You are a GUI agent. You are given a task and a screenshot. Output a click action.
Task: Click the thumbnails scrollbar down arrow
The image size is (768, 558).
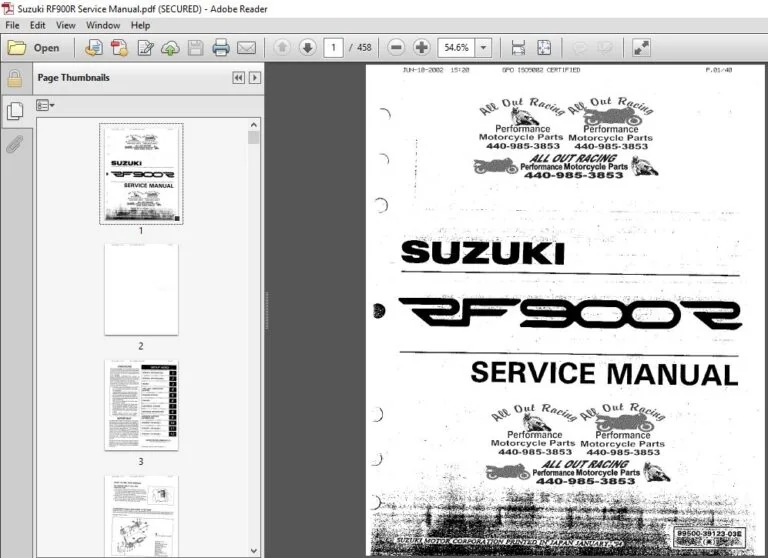254,551
